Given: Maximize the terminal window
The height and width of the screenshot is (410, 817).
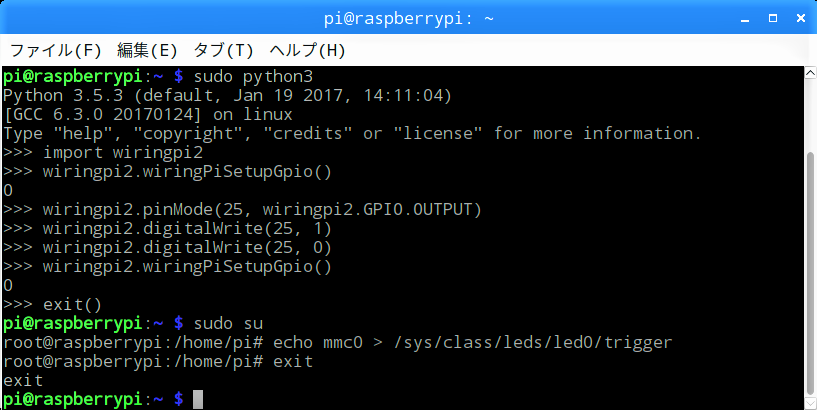Looking at the screenshot, I should pyautogui.click(x=773, y=19).
